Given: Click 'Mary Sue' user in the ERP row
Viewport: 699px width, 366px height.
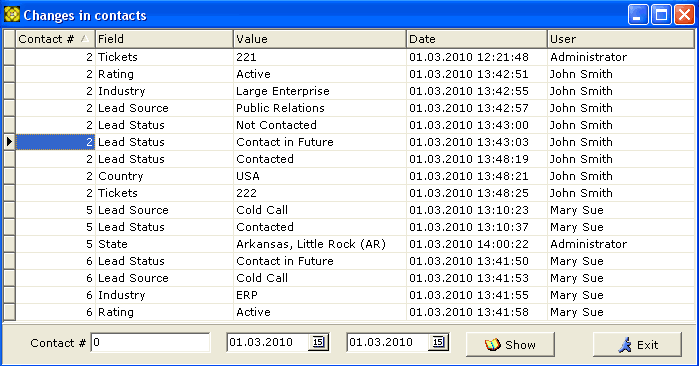Looking at the screenshot, I should 621,295.
